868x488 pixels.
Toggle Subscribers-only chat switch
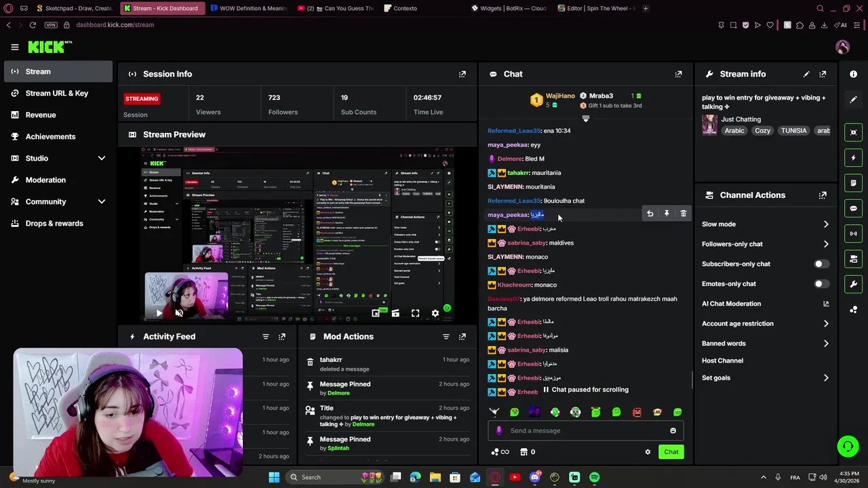coord(821,264)
